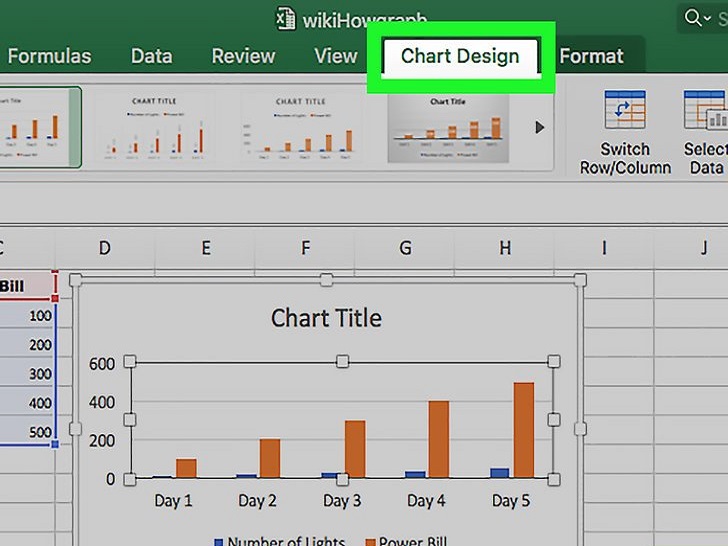Click the plot area top-right handle

(x=554, y=361)
